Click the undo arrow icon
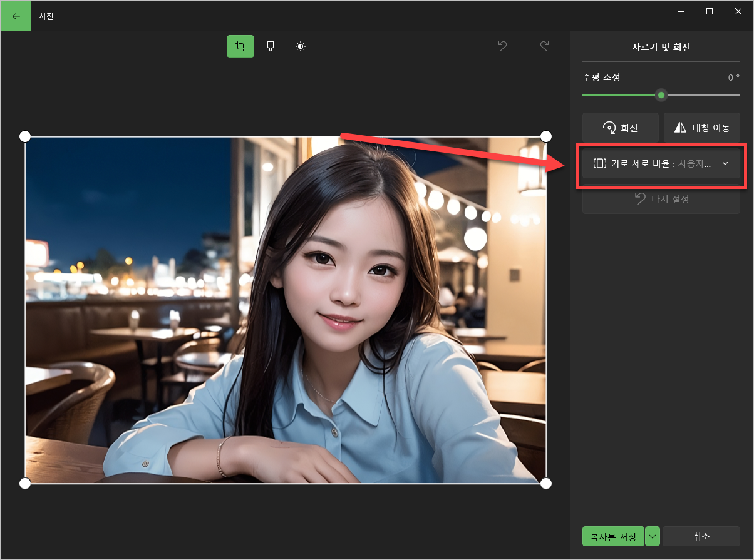Image resolution: width=754 pixels, height=560 pixels. coord(502,46)
